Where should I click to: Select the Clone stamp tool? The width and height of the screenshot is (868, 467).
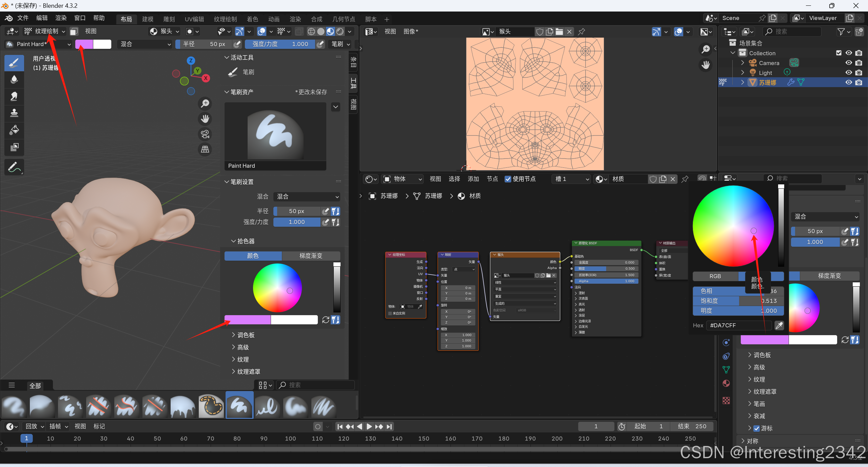[14, 113]
